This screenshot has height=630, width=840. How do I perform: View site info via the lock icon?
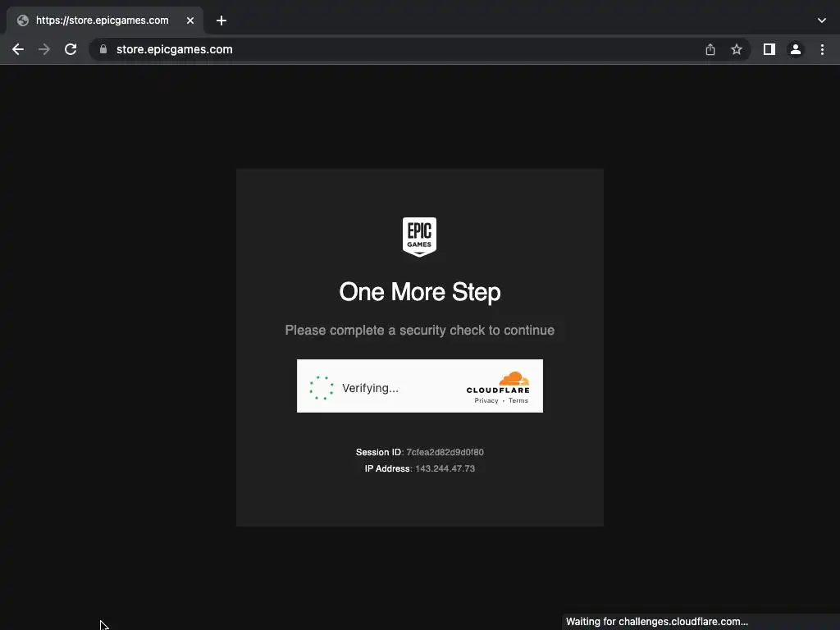click(103, 49)
